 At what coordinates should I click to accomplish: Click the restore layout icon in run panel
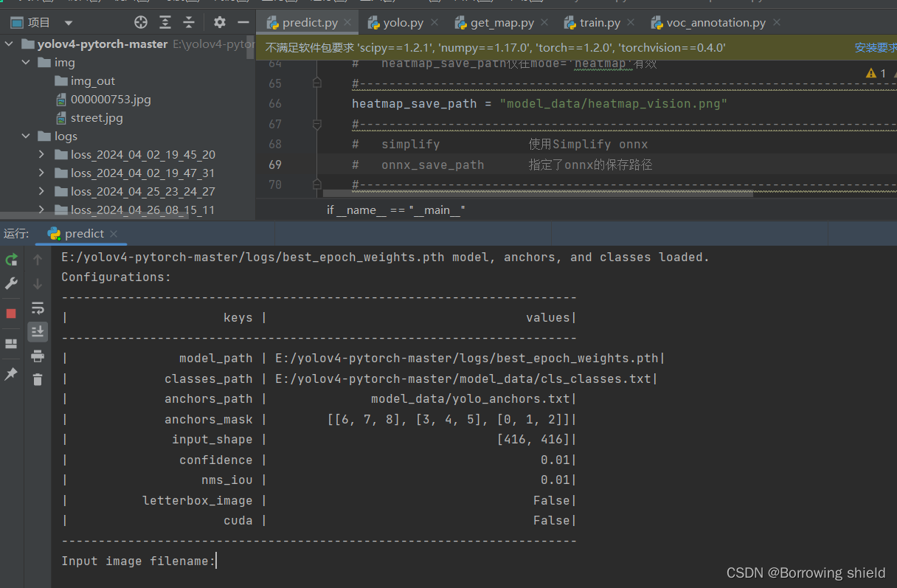(11, 344)
